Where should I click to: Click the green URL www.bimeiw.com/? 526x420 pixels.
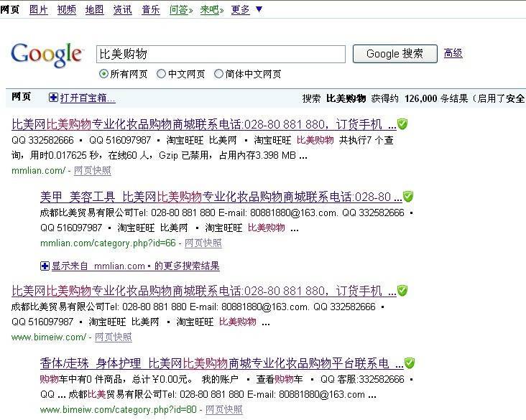point(49,337)
